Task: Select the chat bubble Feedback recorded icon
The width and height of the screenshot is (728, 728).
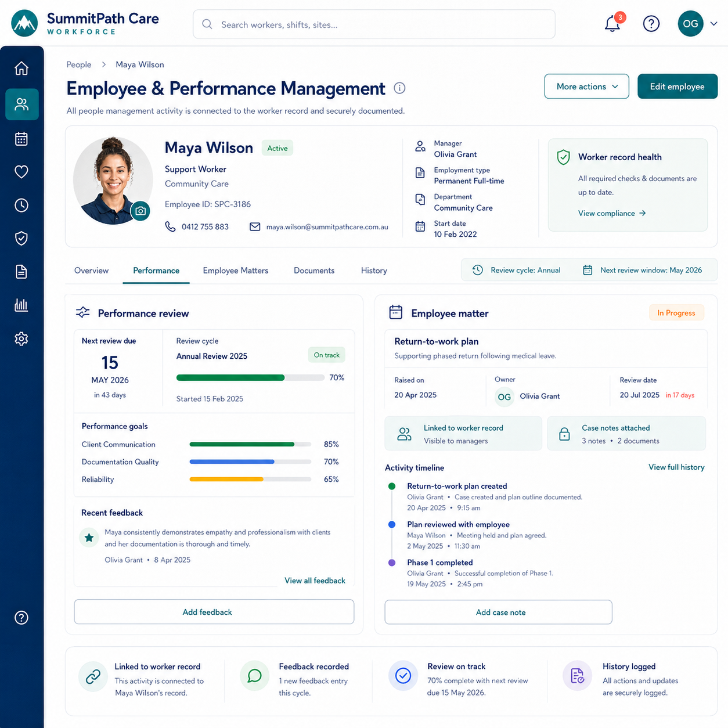Action: tap(254, 676)
